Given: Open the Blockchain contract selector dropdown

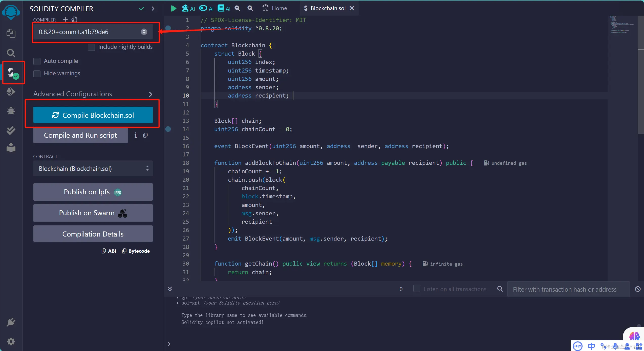Looking at the screenshot, I should (x=93, y=169).
